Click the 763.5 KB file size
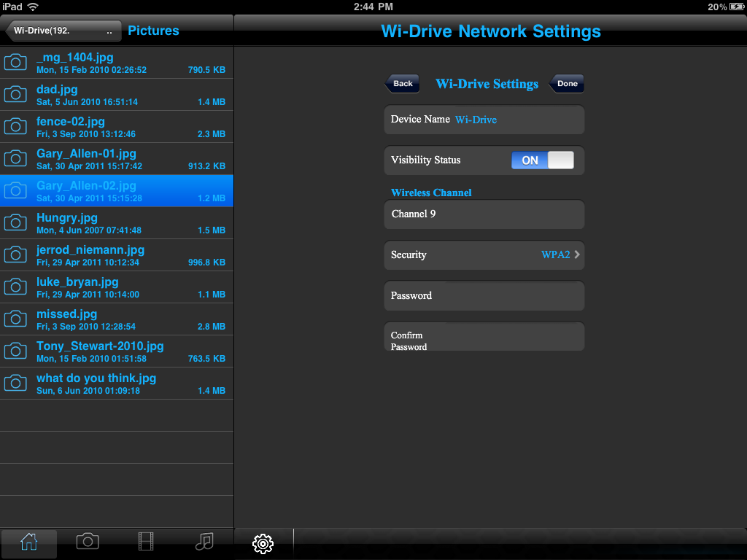The image size is (747, 560). 206,359
